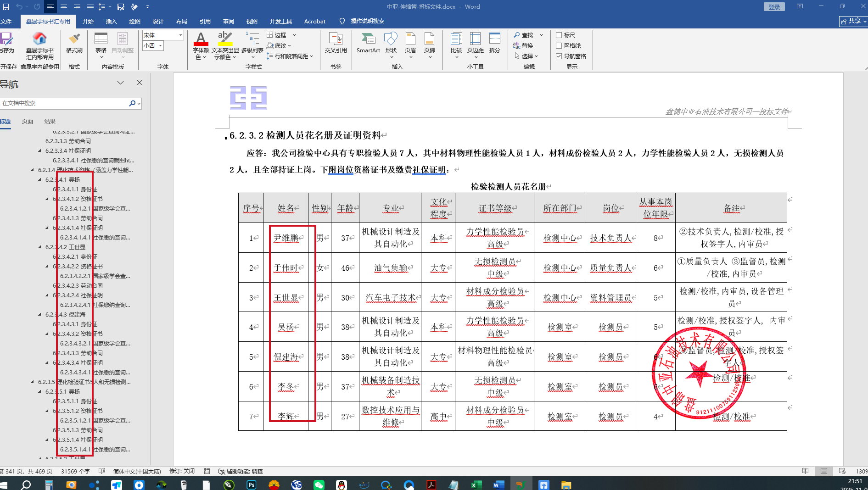Open the QQ penguin app on taskbar
This screenshot has width=868, height=490.
(x=341, y=484)
